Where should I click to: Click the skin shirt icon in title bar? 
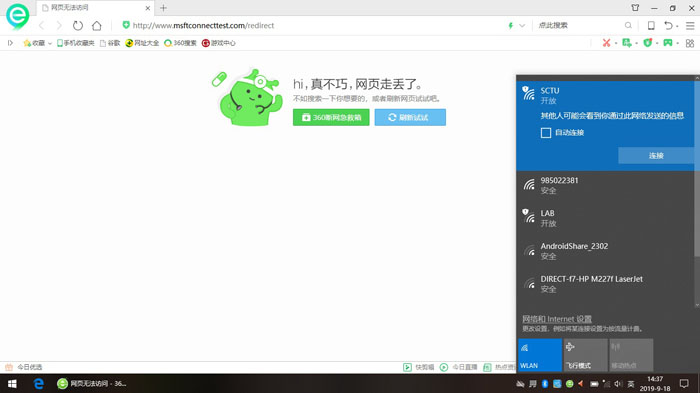coord(635,8)
